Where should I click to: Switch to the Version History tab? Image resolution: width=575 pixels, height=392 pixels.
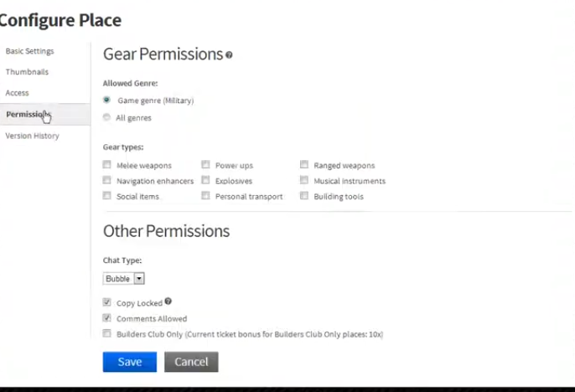click(32, 136)
